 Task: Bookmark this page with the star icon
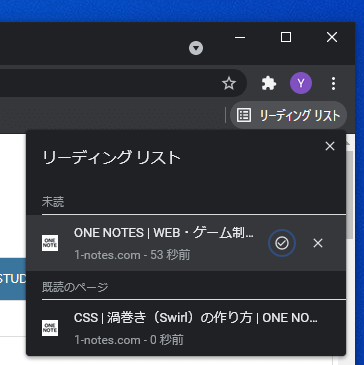pos(229,83)
